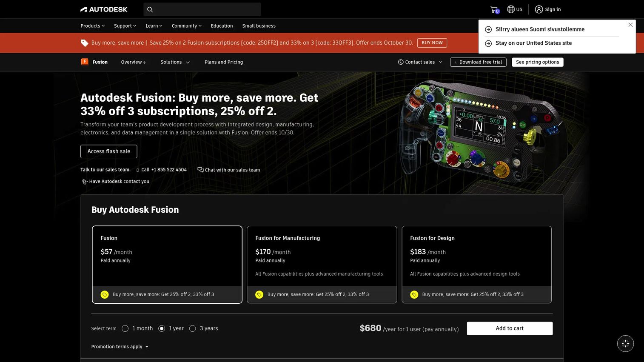Select the Fusion for Manufacturing plan card
Viewport: 644px width, 362px height.
click(322, 265)
